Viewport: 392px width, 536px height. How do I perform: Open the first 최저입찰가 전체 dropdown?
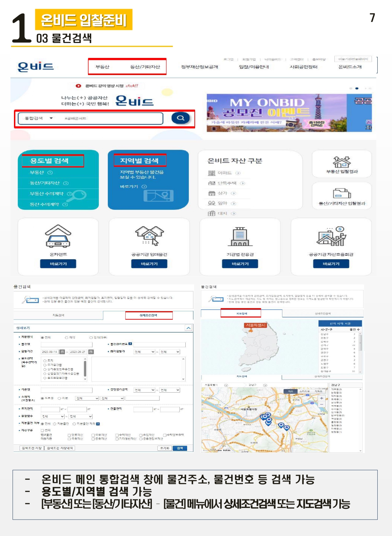click(145, 352)
